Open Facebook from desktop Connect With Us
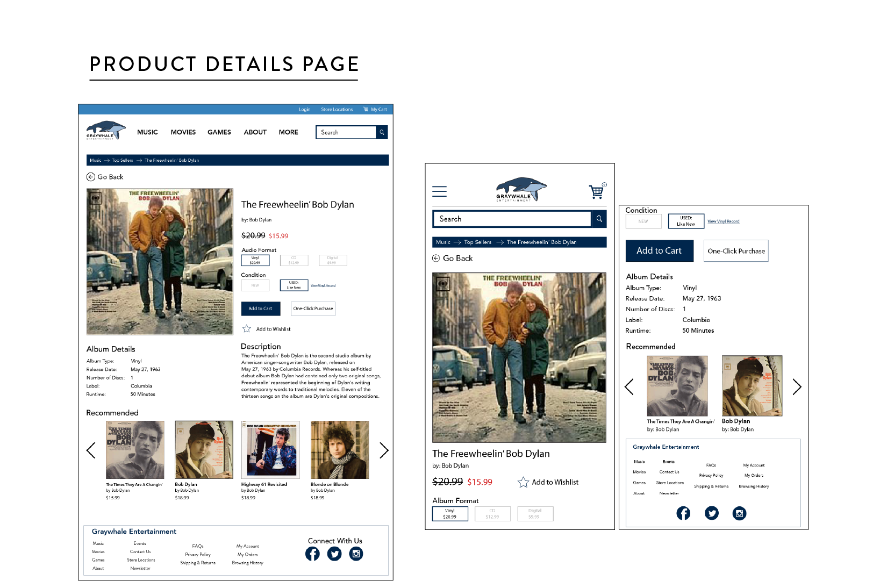The height and width of the screenshot is (588, 887). point(312,554)
